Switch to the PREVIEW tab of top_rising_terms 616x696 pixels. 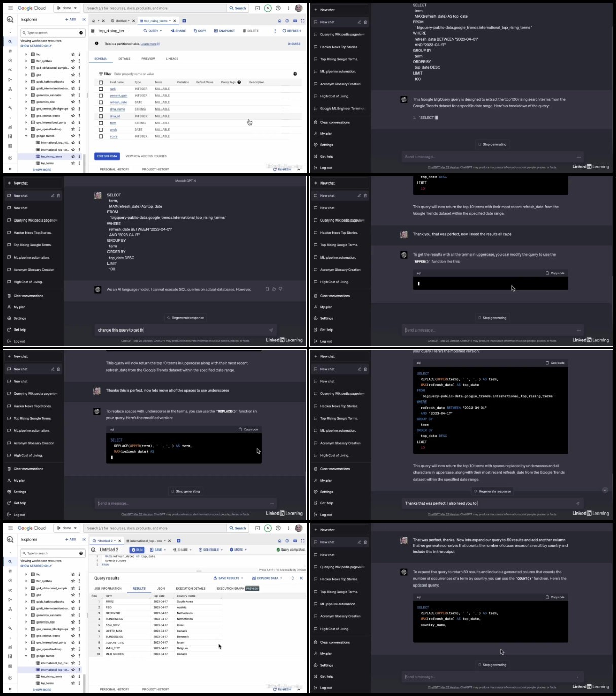[x=148, y=59]
